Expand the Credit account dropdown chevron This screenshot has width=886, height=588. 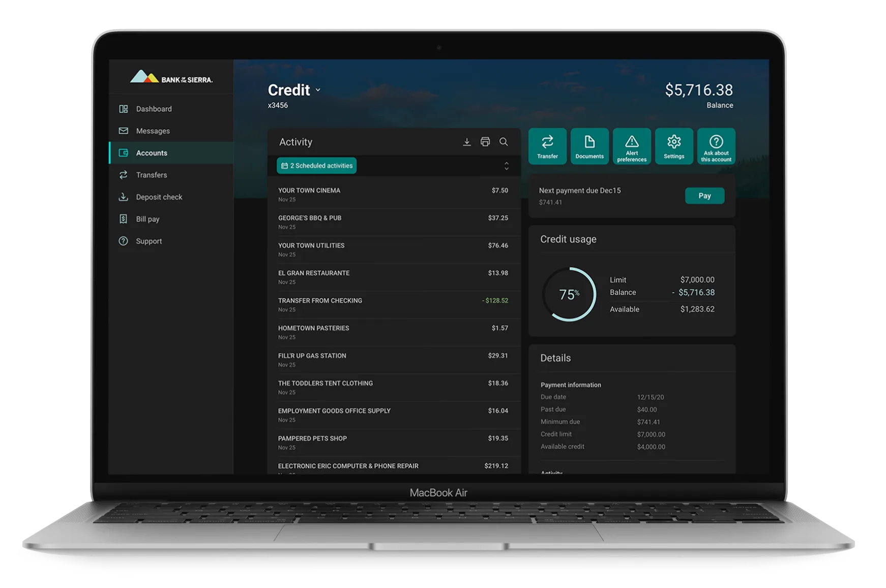pyautogui.click(x=318, y=90)
